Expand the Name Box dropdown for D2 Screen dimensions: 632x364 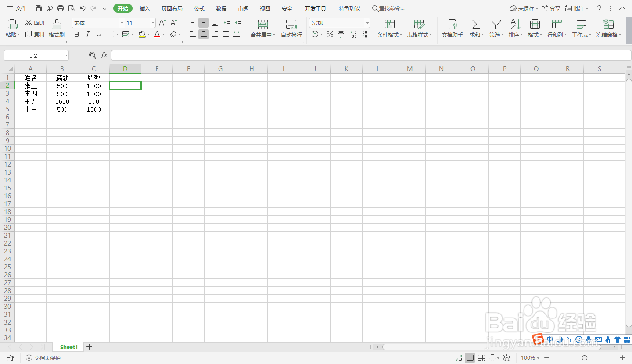(x=66, y=55)
